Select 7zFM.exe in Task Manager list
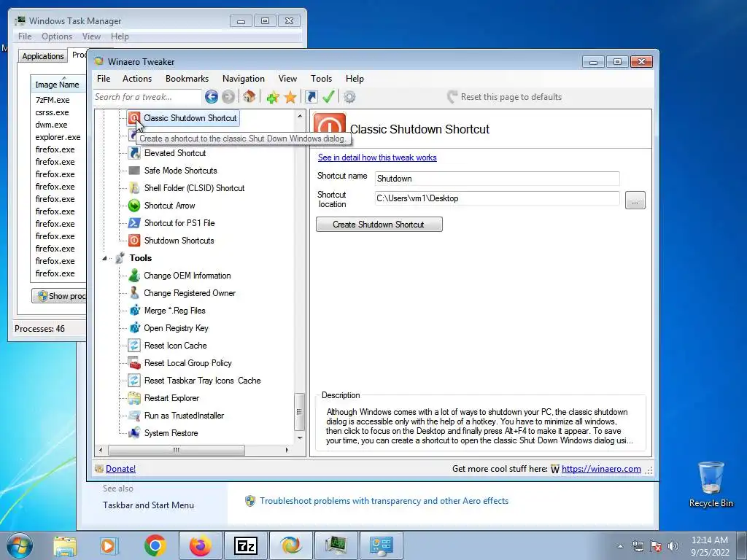This screenshot has width=747, height=560. coord(53,100)
